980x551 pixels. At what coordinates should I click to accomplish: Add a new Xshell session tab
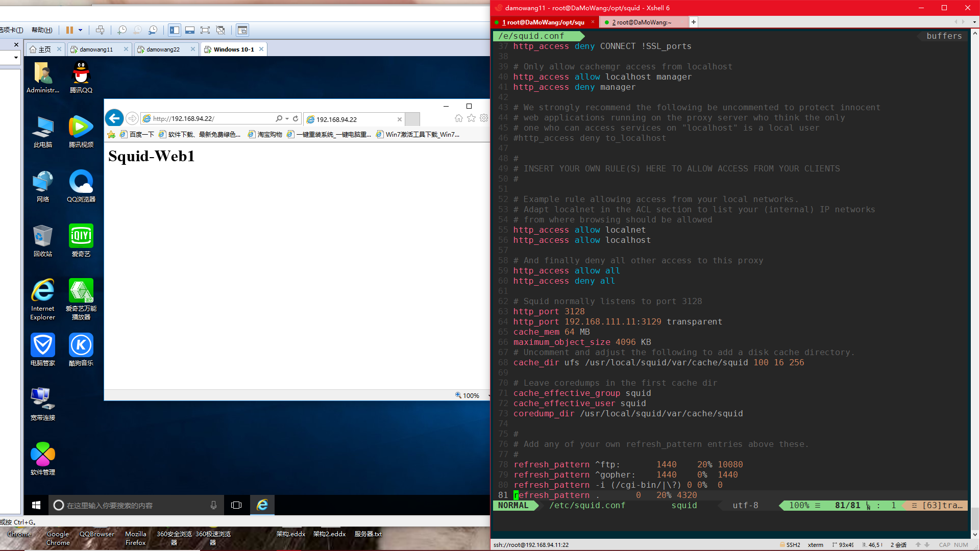[693, 22]
